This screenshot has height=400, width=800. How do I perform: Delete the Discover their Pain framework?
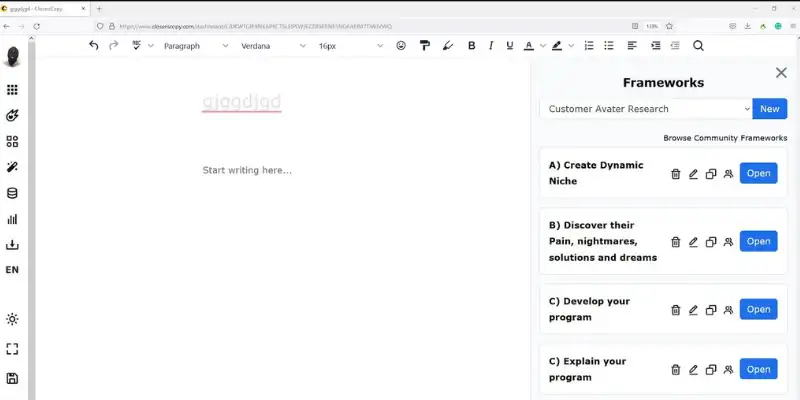click(x=676, y=242)
